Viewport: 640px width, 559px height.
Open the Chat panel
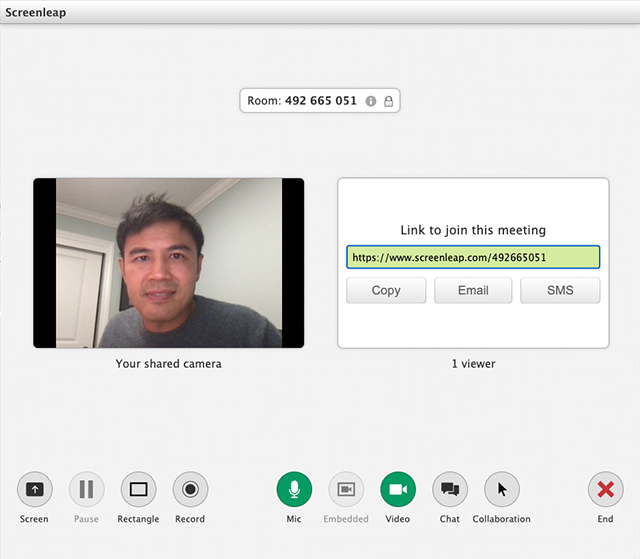tap(450, 490)
